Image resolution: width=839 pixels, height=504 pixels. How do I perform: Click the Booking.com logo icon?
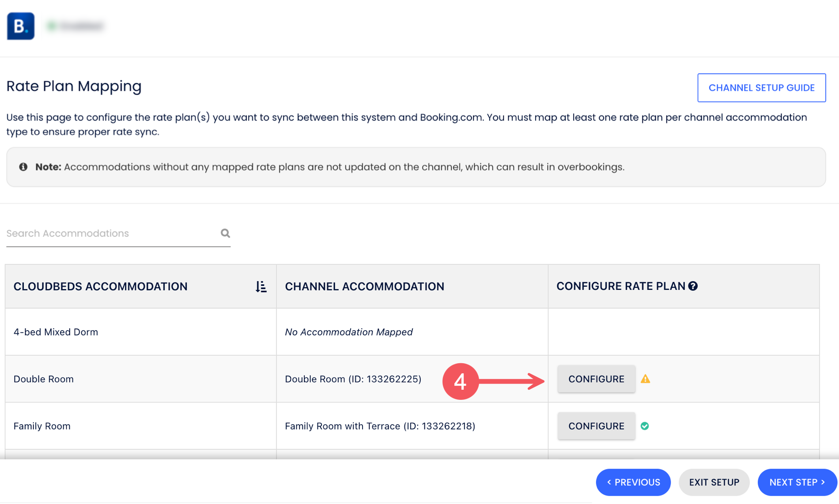21,26
